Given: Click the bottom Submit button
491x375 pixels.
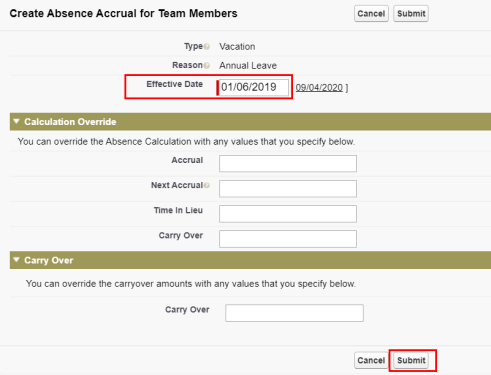Looking at the screenshot, I should (x=411, y=360).
